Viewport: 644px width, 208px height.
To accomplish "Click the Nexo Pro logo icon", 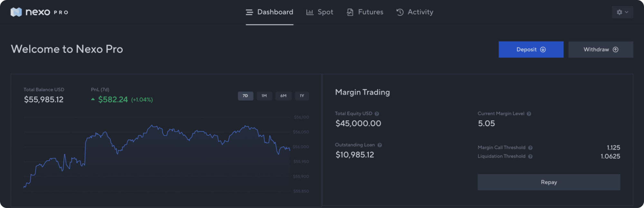I will (x=16, y=12).
